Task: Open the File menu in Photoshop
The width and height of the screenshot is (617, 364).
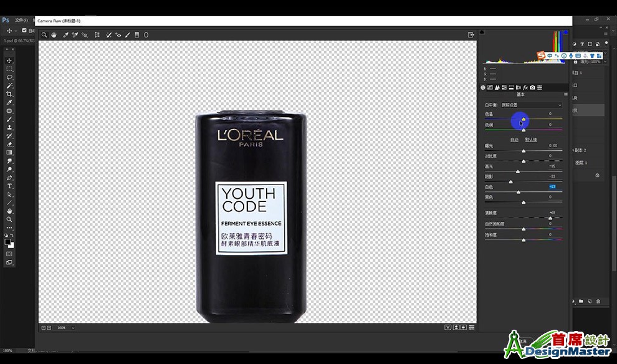Action: click(21, 20)
